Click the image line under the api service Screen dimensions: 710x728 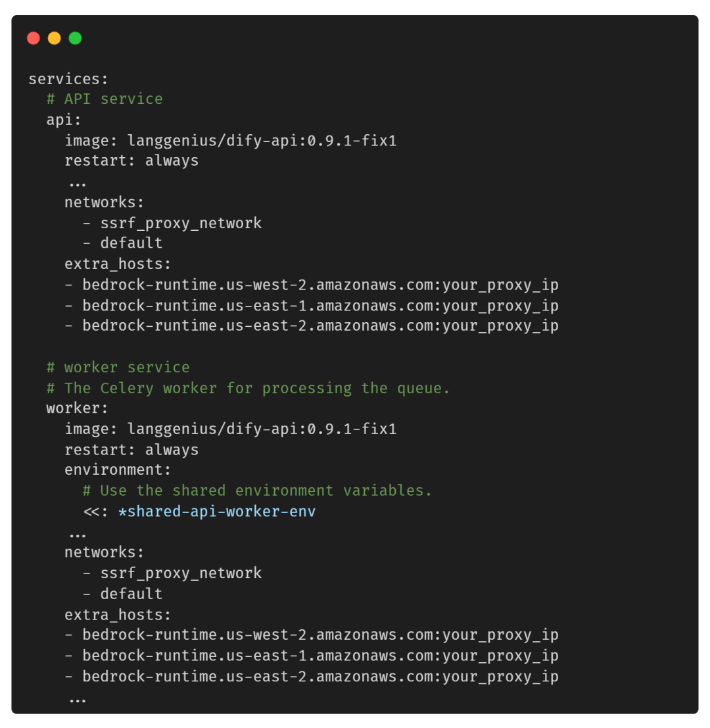(x=230, y=141)
